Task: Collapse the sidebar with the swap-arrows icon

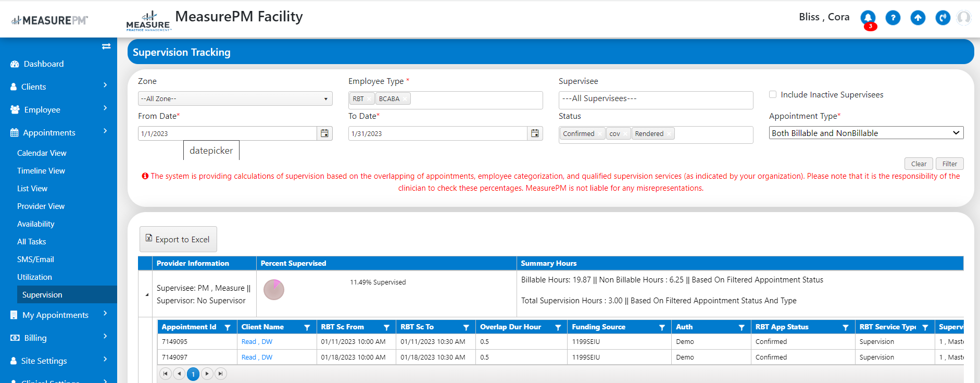Action: (106, 46)
